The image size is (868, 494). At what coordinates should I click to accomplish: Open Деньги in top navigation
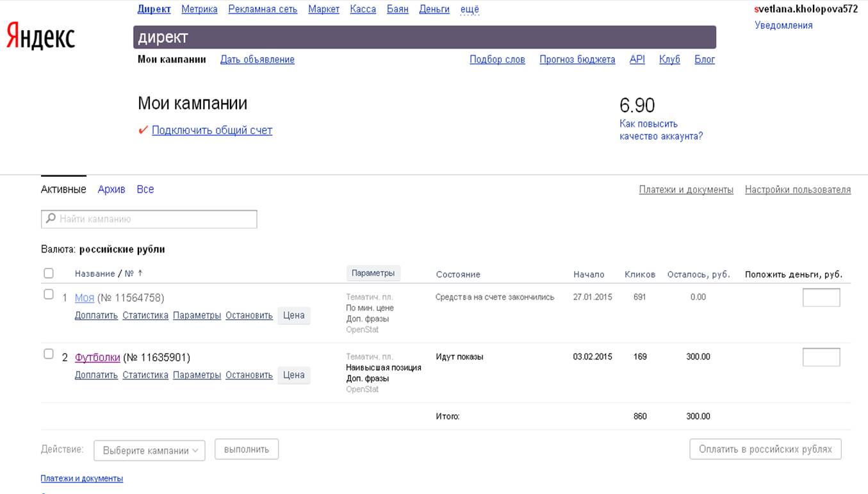434,9
